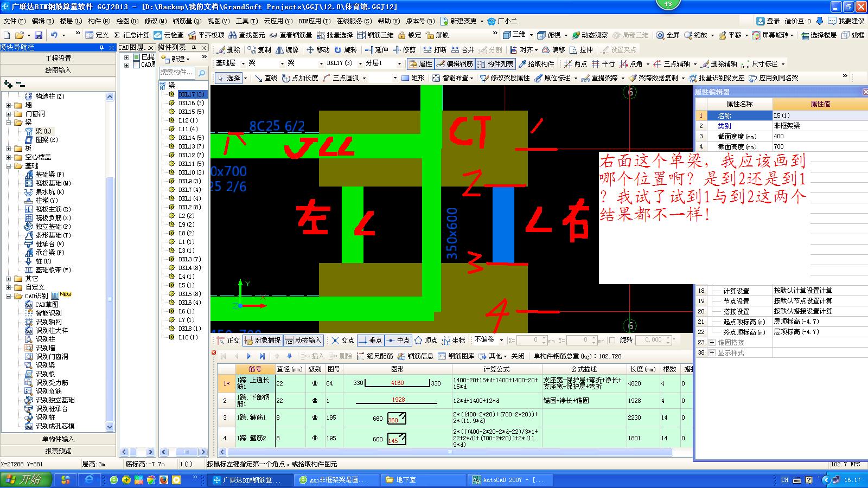
Task: Expand the 门窗洞 tree node
Action: pyautogui.click(x=9, y=114)
